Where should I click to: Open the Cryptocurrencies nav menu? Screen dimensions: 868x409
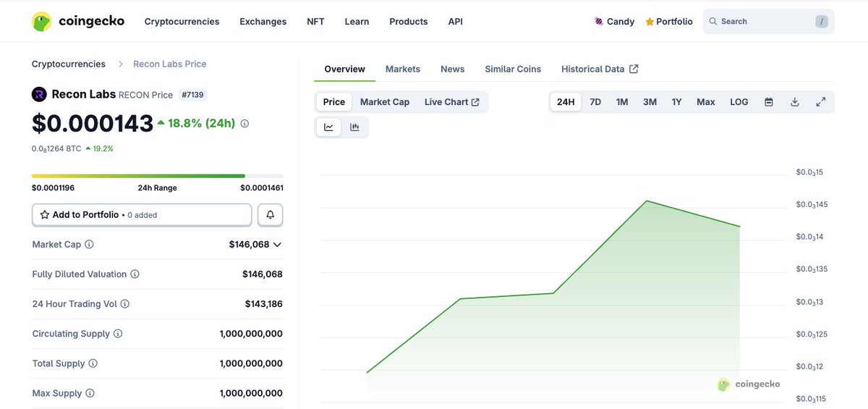(x=182, y=22)
